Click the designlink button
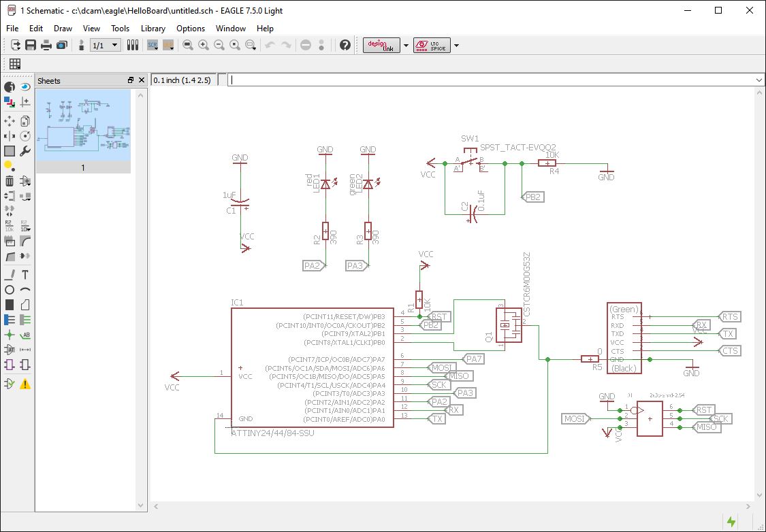Screen dimensions: 766x532 (381, 46)
